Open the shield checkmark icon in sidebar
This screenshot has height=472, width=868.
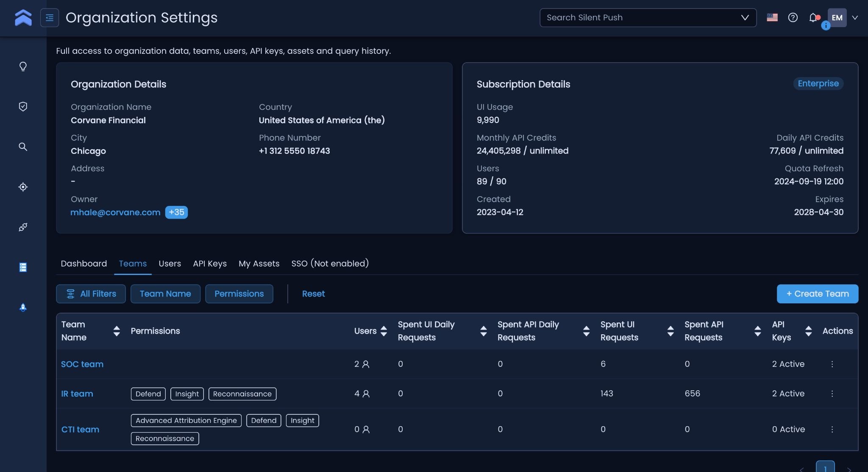pyautogui.click(x=23, y=106)
